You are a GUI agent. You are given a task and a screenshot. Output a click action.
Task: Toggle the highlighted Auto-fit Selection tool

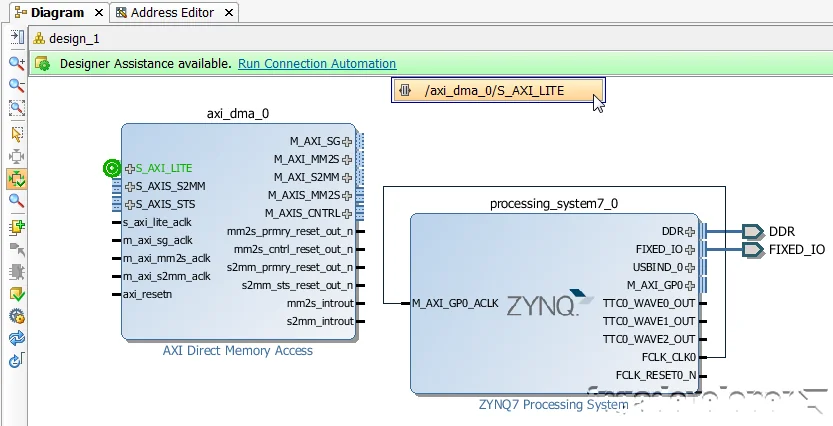point(17,178)
